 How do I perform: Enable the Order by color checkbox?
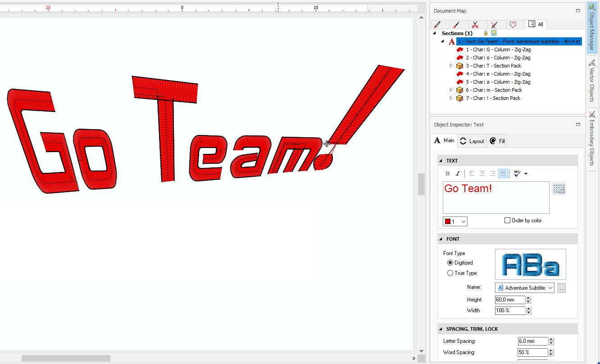(508, 220)
